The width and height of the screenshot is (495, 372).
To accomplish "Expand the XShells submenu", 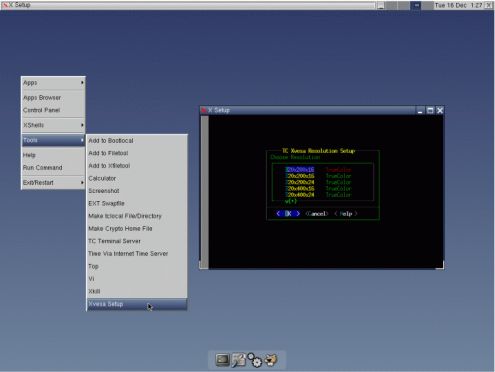I will (x=53, y=125).
